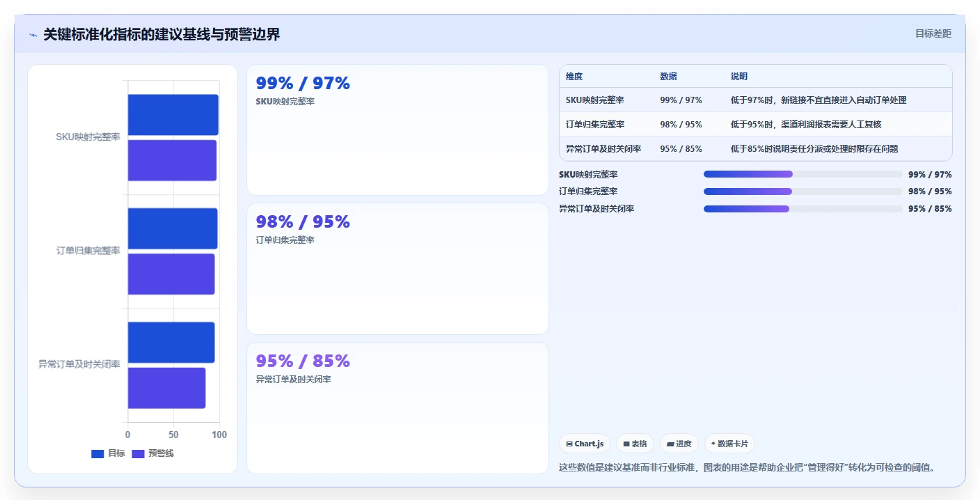The width and height of the screenshot is (980, 500).
Task: Click the icon beside the panel title
Action: [x=33, y=35]
